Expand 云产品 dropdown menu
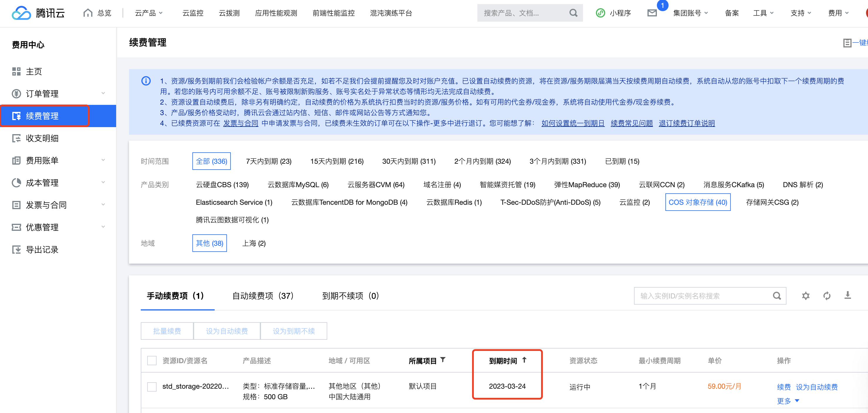Viewport: 868px width, 413px height. (149, 13)
